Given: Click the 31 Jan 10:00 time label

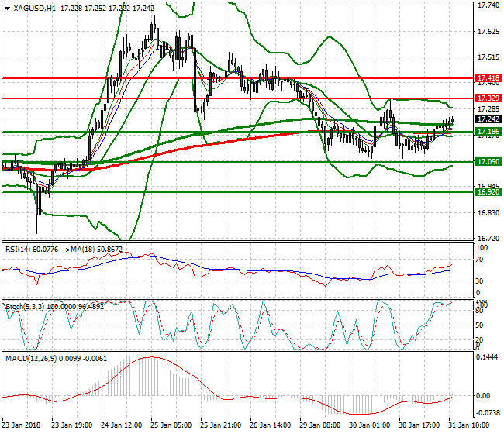Looking at the screenshot, I should point(469,425).
